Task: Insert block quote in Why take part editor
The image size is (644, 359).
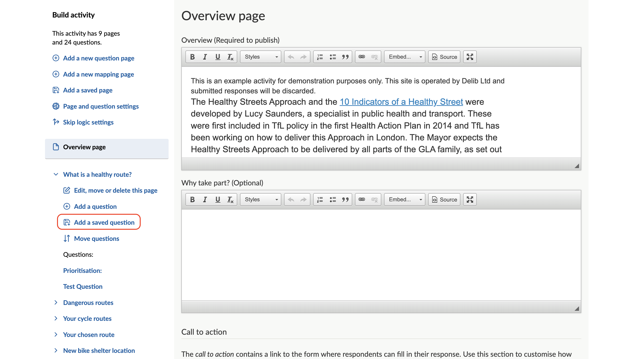Action: coord(345,199)
